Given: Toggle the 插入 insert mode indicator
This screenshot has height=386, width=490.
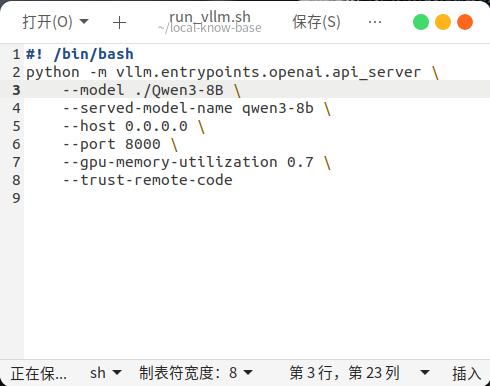Looking at the screenshot, I should (x=467, y=373).
